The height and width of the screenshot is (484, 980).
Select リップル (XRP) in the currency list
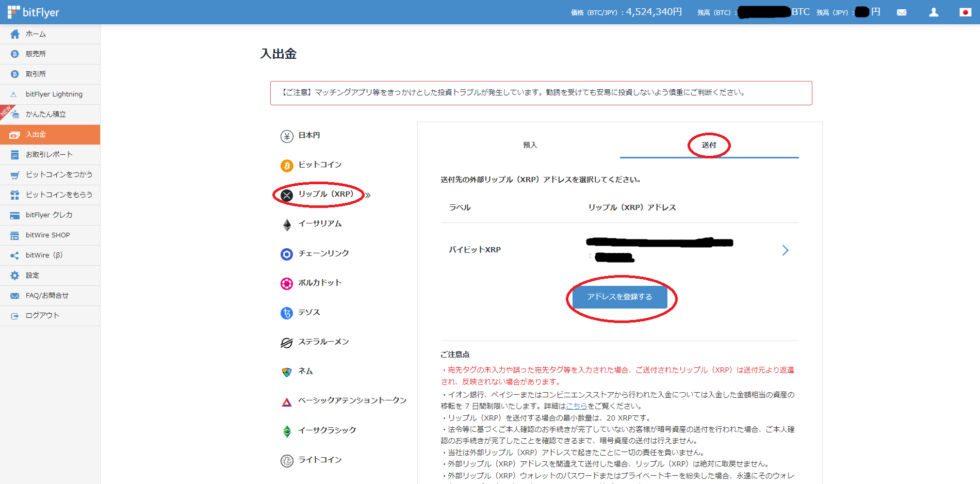[x=326, y=195]
